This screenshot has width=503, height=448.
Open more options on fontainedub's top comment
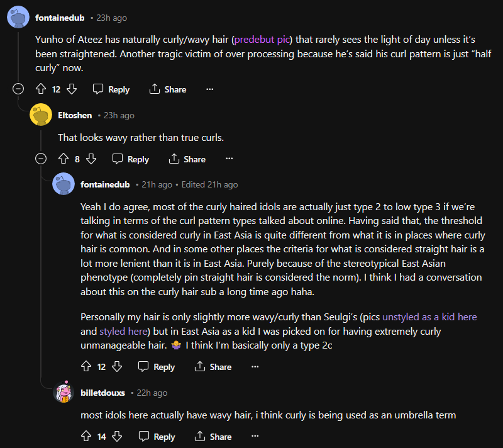point(209,89)
